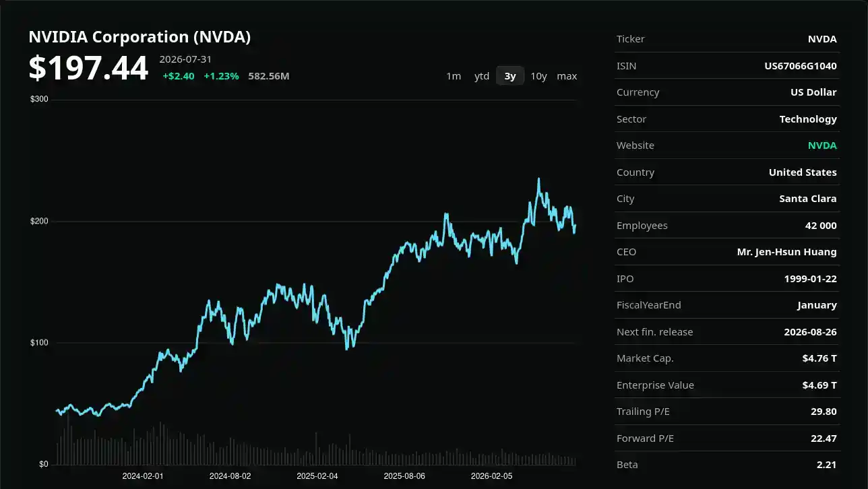The width and height of the screenshot is (868, 489).
Task: Click the Market Cap. $4.76 T value
Action: (x=819, y=358)
